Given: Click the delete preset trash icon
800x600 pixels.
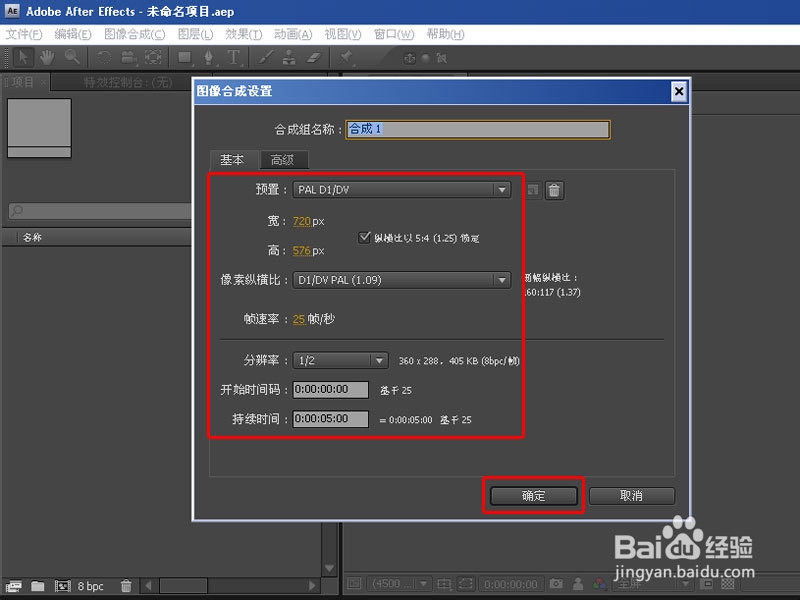Looking at the screenshot, I should click(554, 190).
